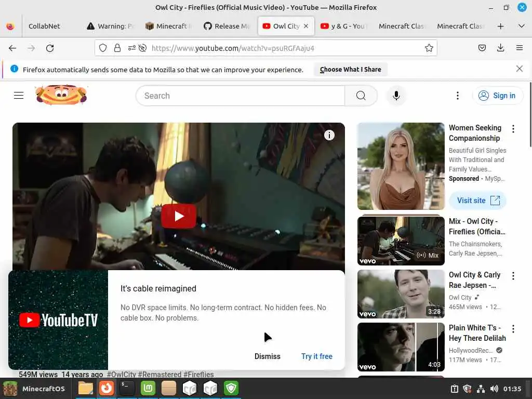Open Firefox View pinned icon
This screenshot has height=399, width=532.
(x=10, y=26)
